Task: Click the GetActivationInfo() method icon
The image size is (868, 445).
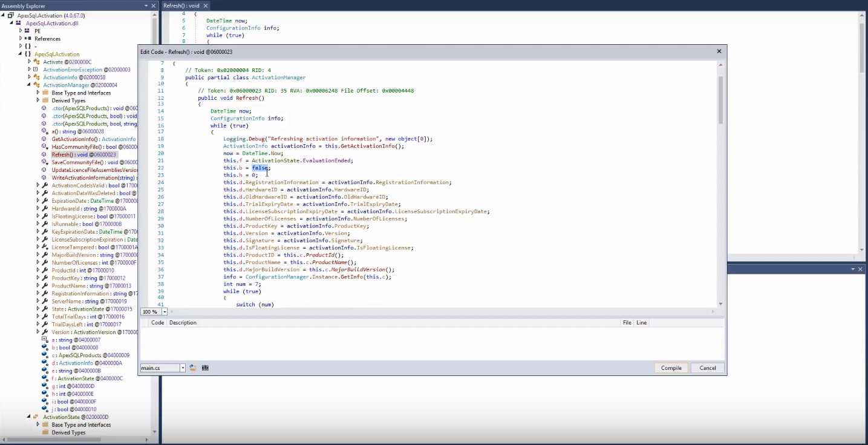Action: pos(44,139)
